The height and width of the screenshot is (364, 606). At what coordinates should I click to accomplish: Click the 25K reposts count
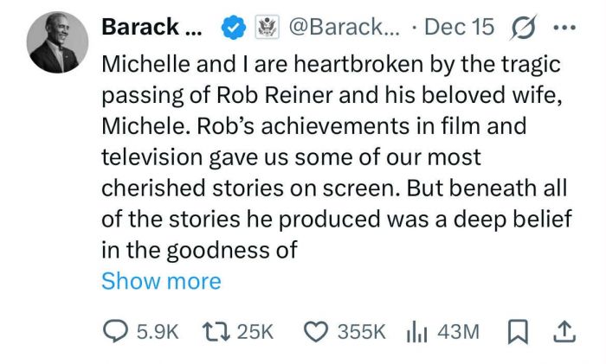click(255, 331)
